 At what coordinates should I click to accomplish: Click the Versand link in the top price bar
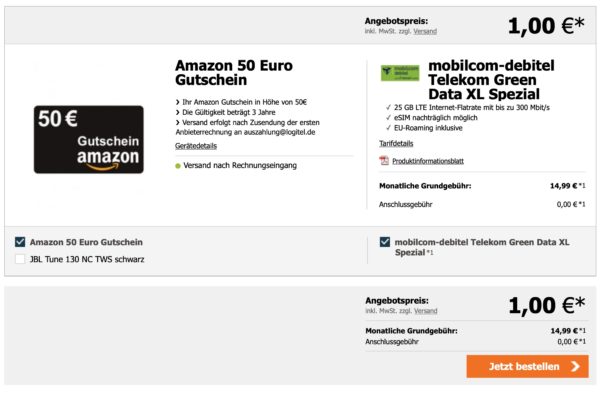(x=425, y=31)
